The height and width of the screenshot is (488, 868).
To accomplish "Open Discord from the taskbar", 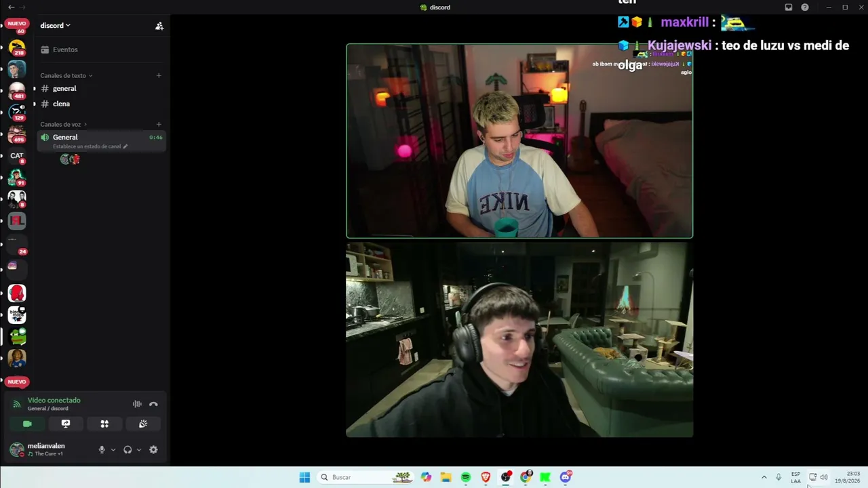I will click(x=566, y=477).
